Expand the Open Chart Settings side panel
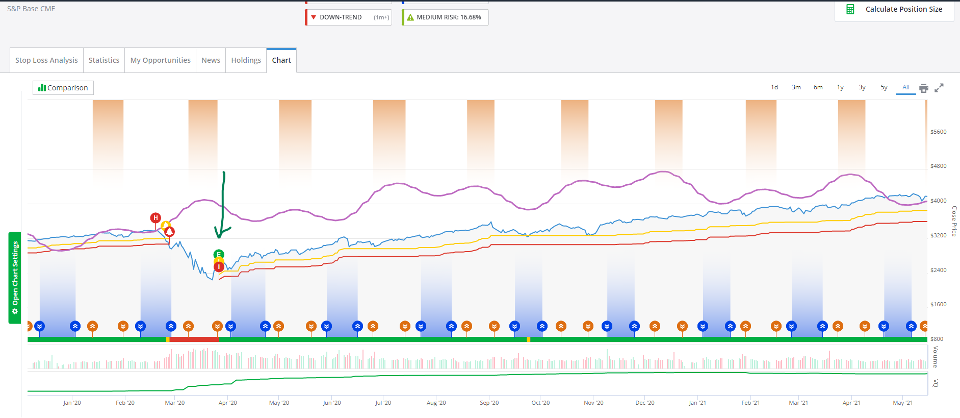 coord(14,276)
